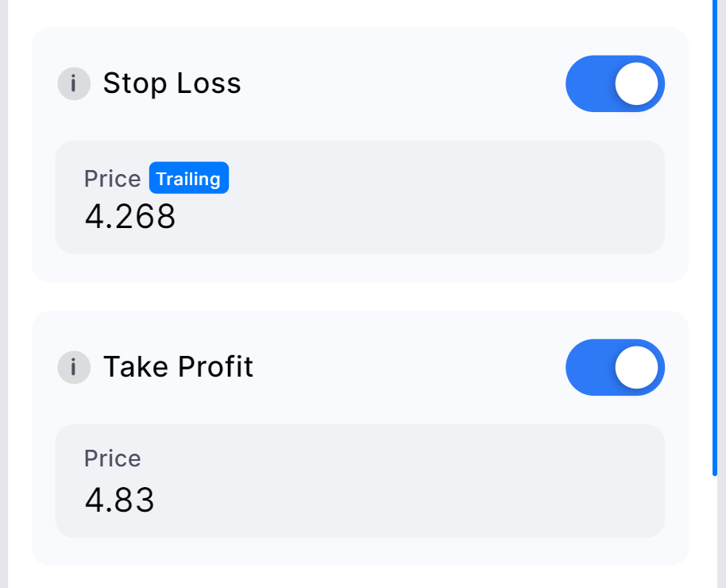
Task: Click the Price label beside Trailing
Action: [x=113, y=179]
